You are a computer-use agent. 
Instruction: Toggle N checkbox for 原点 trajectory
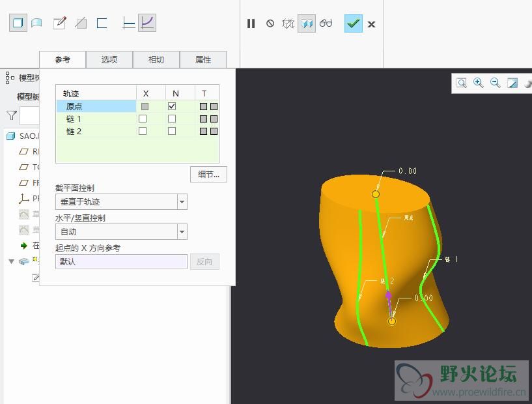(x=172, y=106)
